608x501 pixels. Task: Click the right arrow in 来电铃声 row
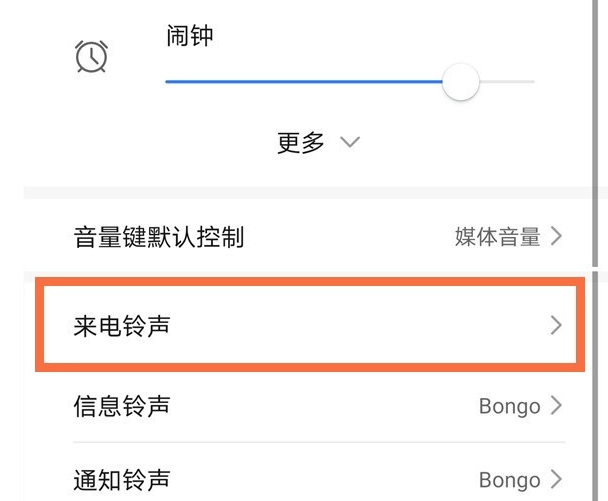(556, 325)
